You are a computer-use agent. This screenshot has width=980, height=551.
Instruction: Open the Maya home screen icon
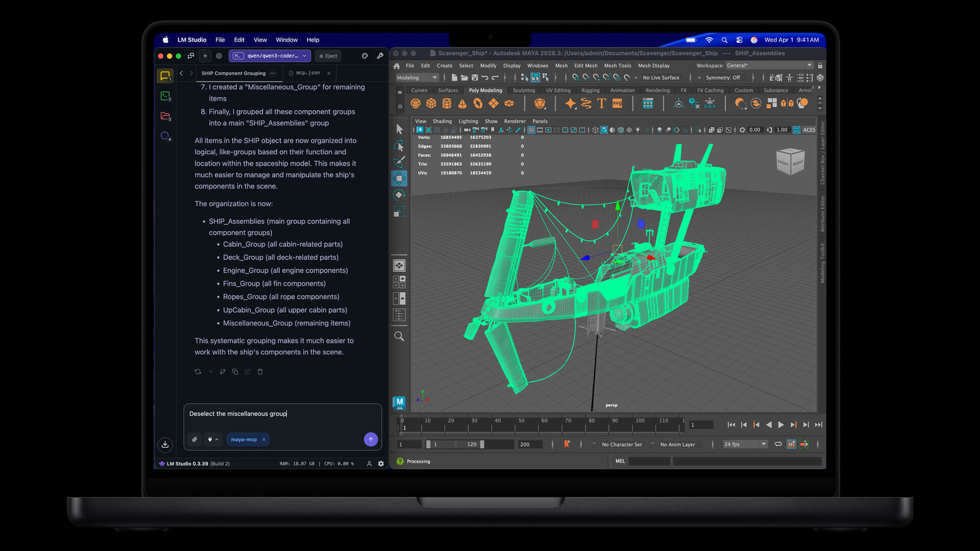click(x=397, y=66)
